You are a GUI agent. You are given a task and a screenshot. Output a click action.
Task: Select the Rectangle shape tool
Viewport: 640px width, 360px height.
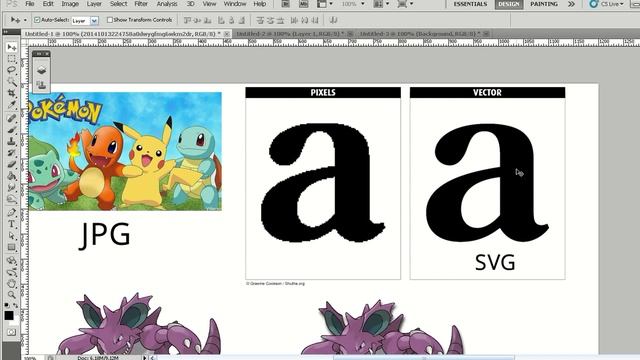(x=11, y=247)
